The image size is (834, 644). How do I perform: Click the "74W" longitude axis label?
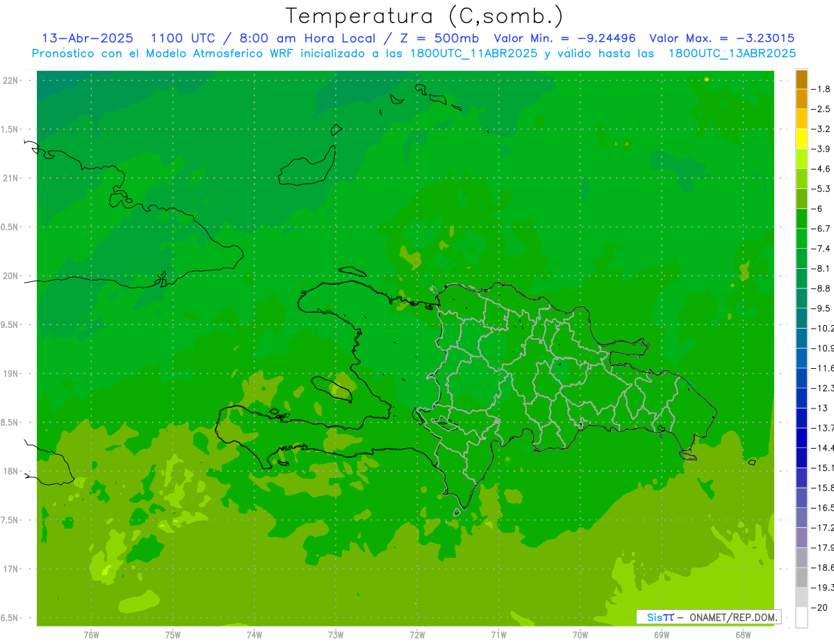pyautogui.click(x=254, y=635)
